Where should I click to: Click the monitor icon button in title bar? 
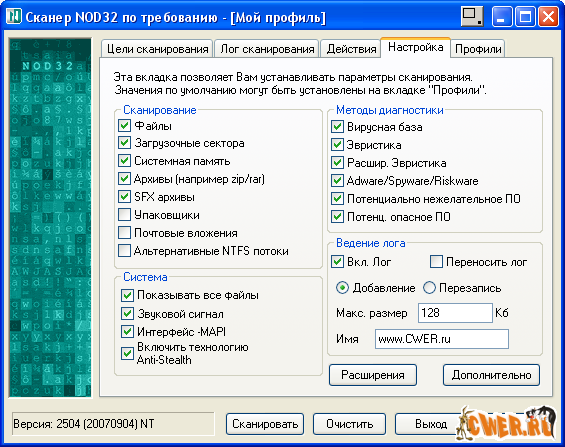[472, 17]
